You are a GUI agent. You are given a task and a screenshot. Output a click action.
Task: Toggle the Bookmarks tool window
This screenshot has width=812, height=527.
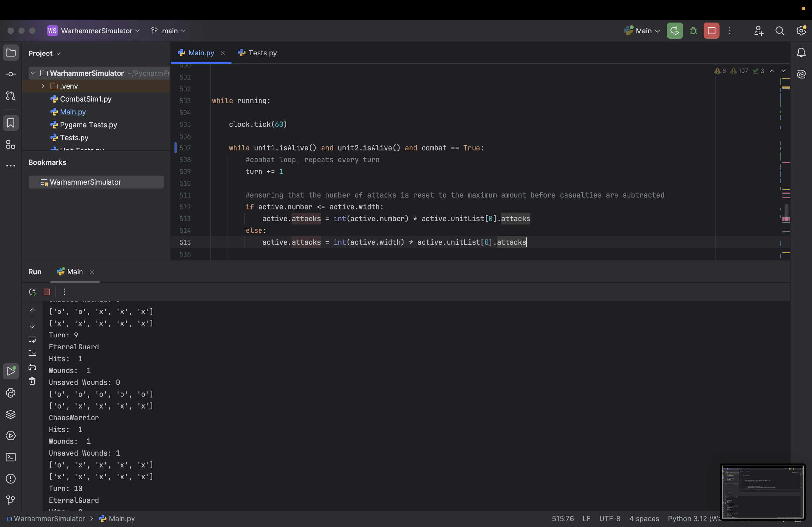[11, 123]
